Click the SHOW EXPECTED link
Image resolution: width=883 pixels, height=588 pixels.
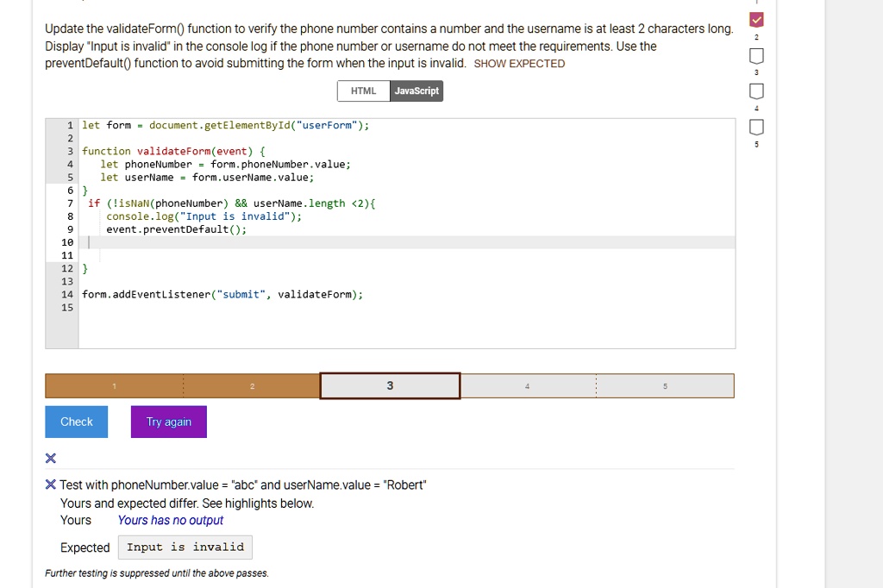click(519, 64)
